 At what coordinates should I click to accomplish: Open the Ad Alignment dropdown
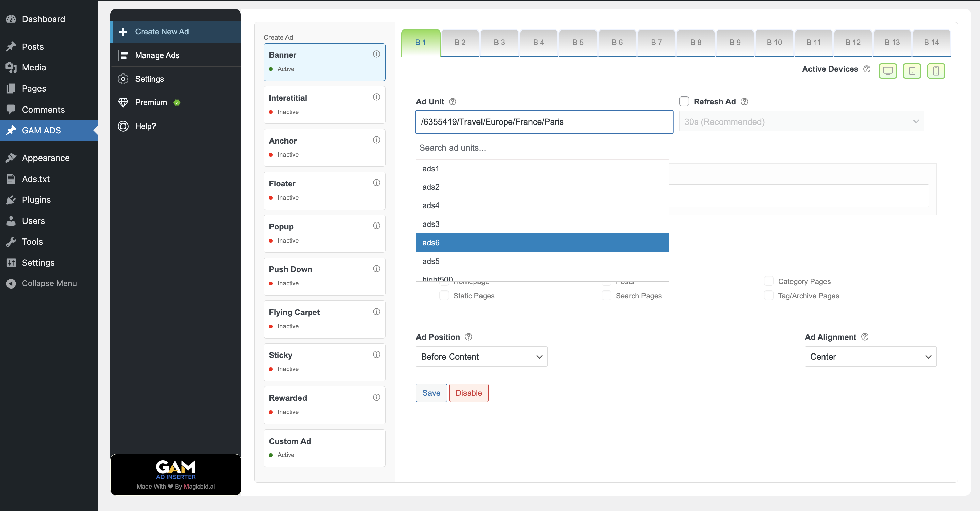[870, 357]
